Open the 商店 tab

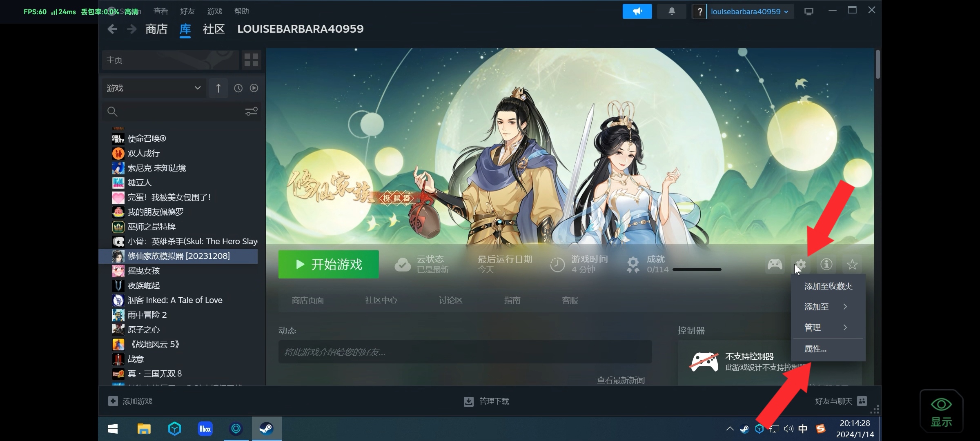tap(156, 29)
